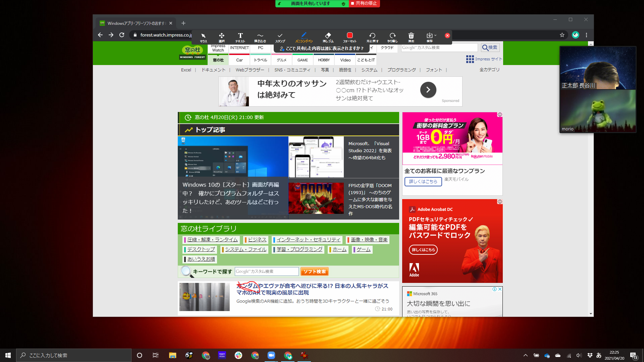Screen dimensions: 644x362
Task: Choose the Draw (描き込む) tool
Action: 260,37
